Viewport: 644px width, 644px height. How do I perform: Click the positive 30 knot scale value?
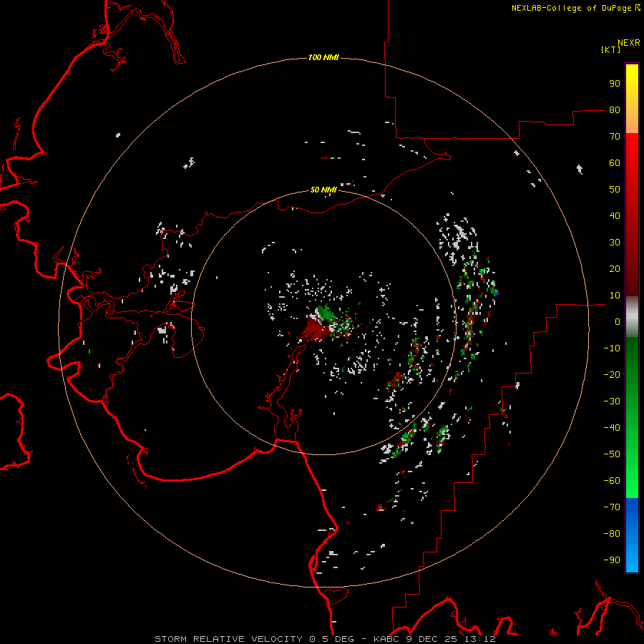click(x=615, y=243)
